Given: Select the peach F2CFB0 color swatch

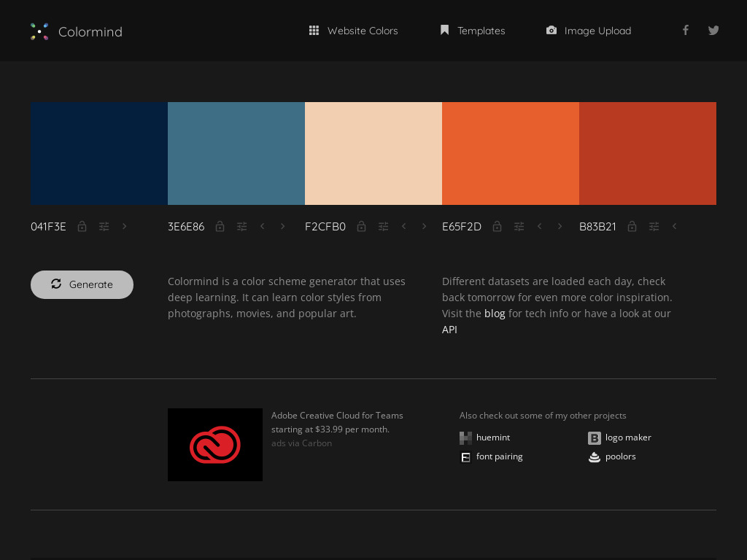Looking at the screenshot, I should [x=373, y=153].
